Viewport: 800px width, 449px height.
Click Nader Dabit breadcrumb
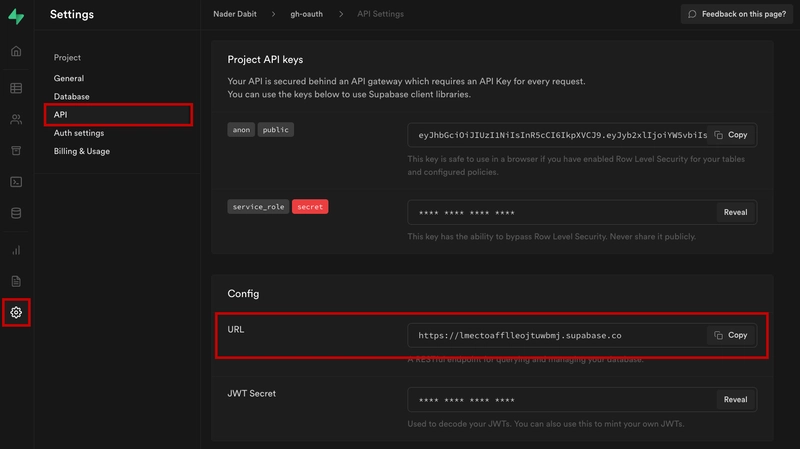pos(235,14)
